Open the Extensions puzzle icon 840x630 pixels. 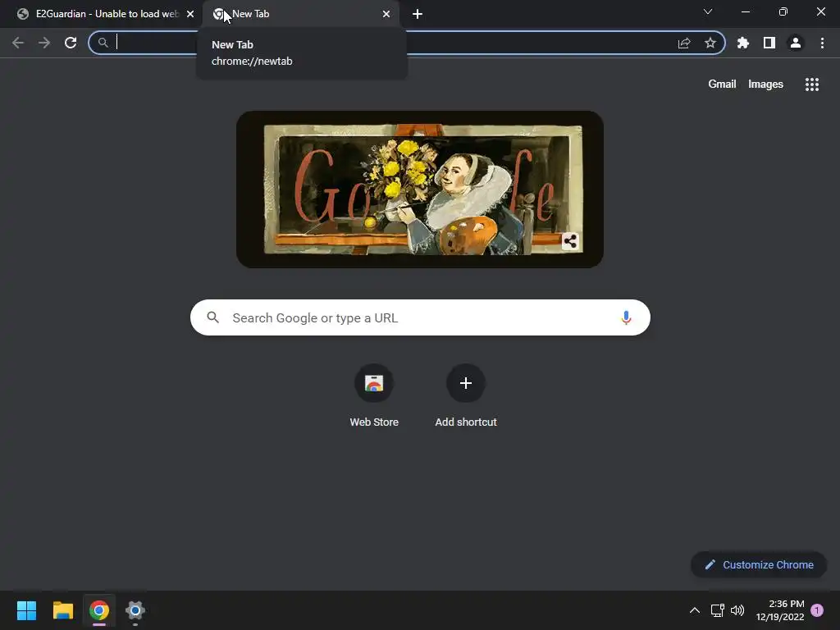[x=743, y=43]
